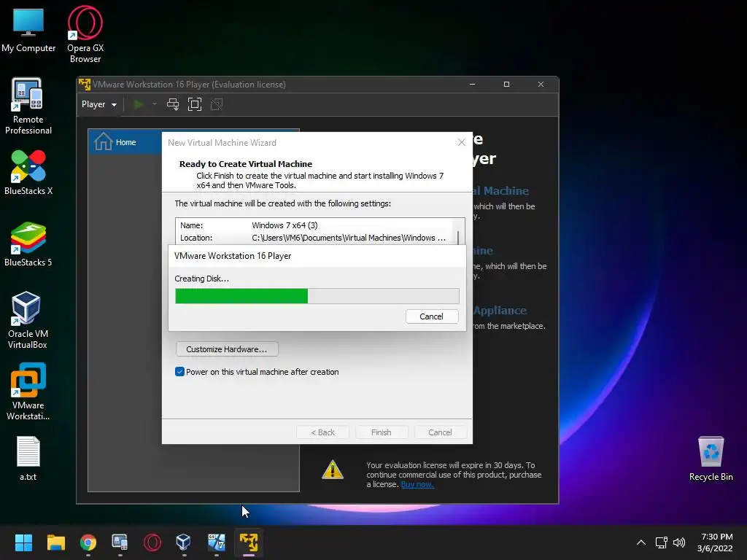Click the Back button in wizard
The width and height of the screenshot is (747, 560).
pyautogui.click(x=322, y=432)
